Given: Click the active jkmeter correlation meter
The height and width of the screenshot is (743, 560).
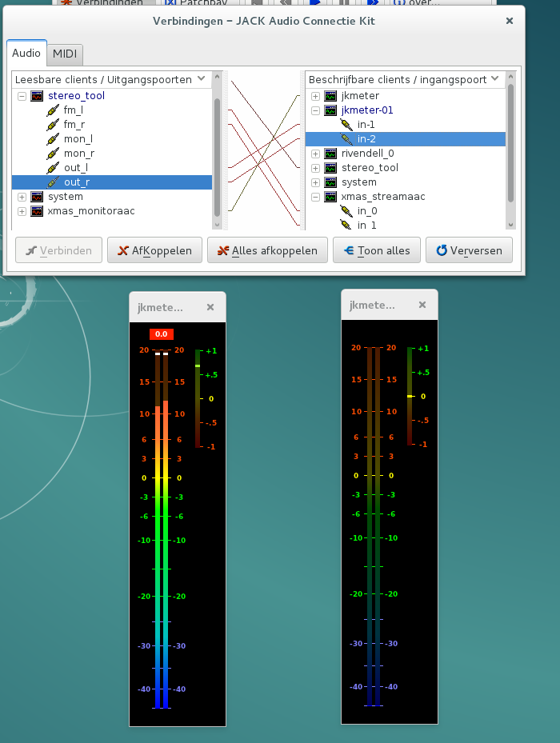Looking at the screenshot, I should click(198, 398).
